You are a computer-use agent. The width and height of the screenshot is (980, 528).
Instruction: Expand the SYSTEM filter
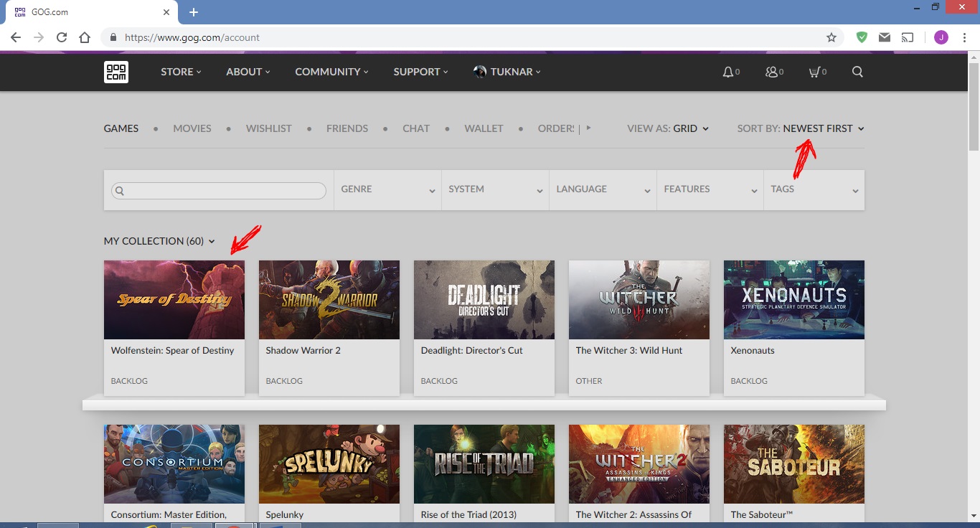(x=495, y=189)
